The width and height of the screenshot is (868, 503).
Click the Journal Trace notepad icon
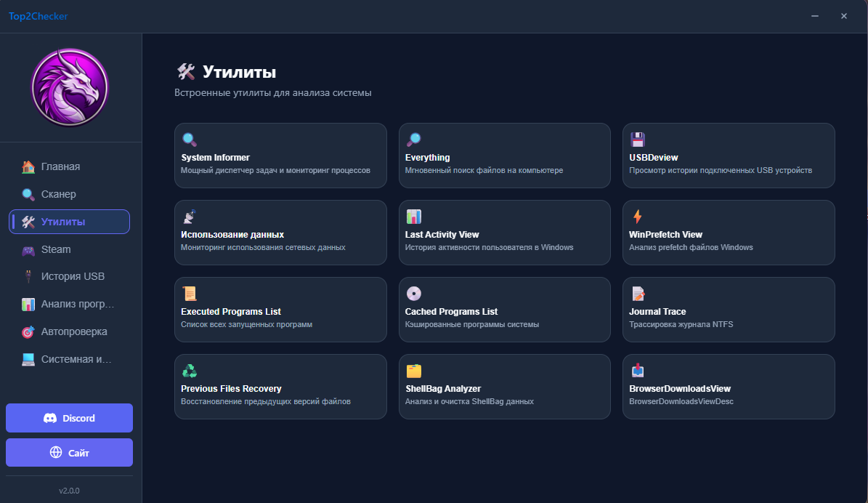click(x=637, y=294)
